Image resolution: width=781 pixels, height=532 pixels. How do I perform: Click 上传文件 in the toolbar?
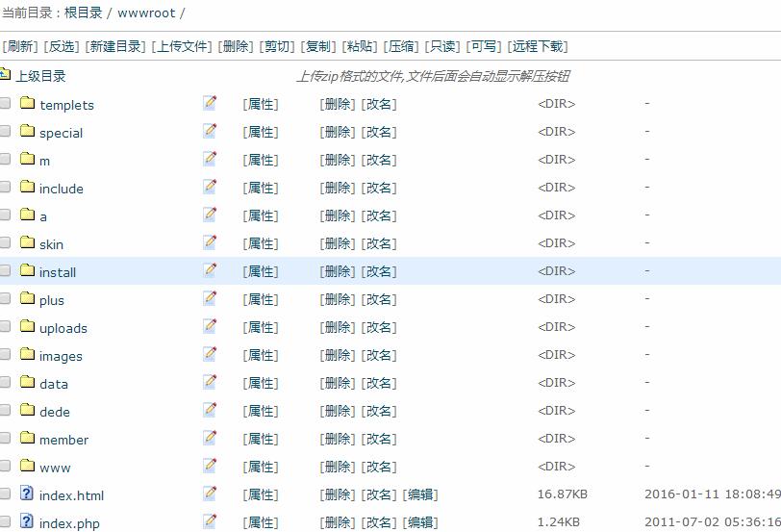(x=183, y=46)
